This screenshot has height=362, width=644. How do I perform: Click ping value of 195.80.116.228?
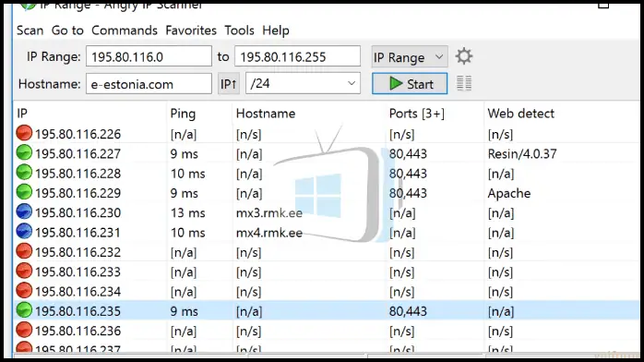coord(187,174)
